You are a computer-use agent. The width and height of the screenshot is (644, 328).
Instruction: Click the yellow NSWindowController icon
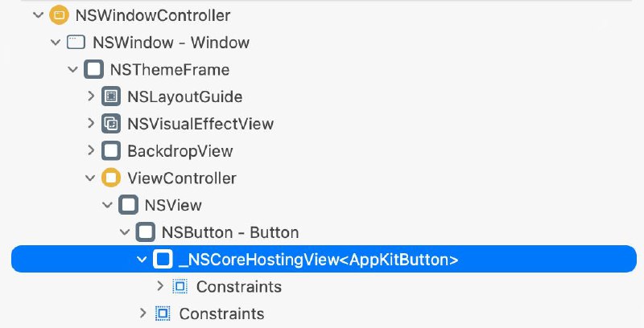pyautogui.click(x=59, y=14)
